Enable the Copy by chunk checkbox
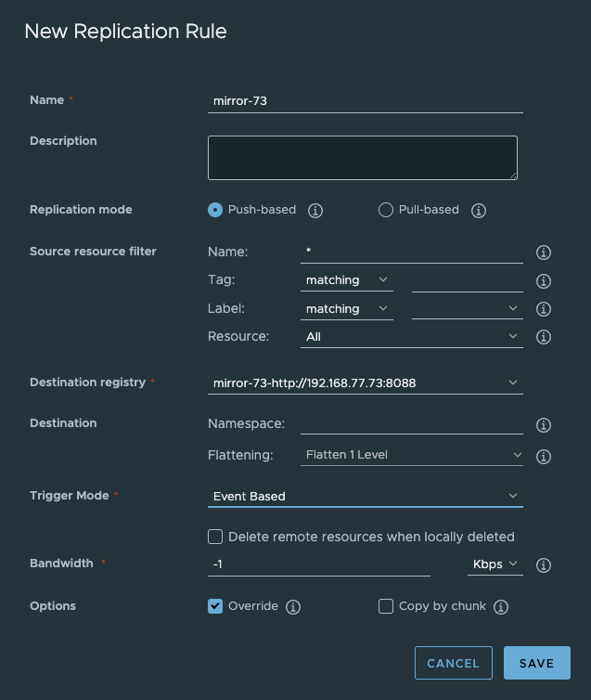Viewport: 591px width, 700px height. pyautogui.click(x=386, y=606)
